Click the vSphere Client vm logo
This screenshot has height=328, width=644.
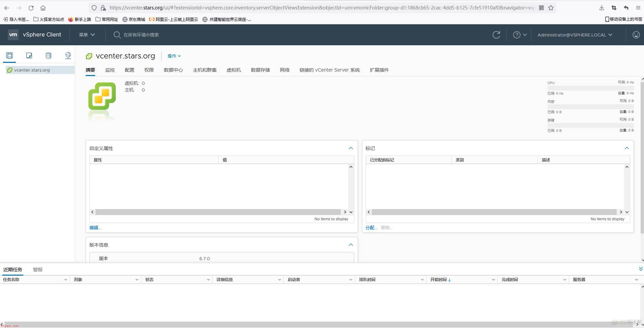point(13,34)
